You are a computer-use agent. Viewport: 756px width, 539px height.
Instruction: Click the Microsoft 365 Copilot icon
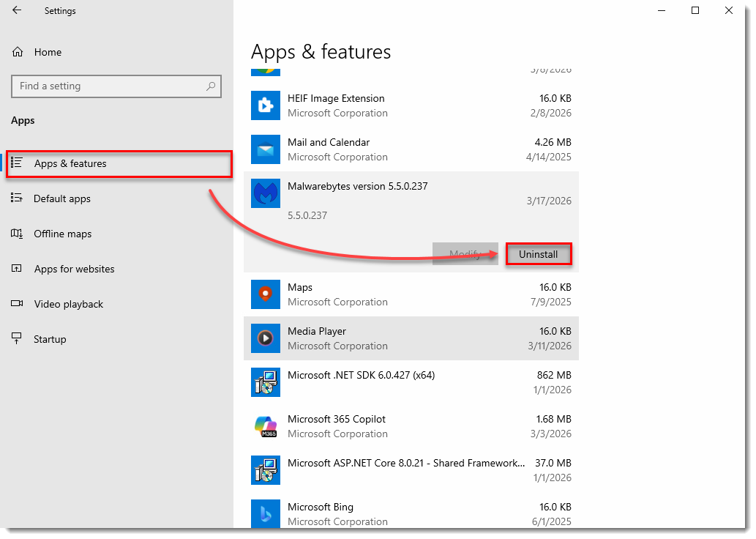coord(265,426)
